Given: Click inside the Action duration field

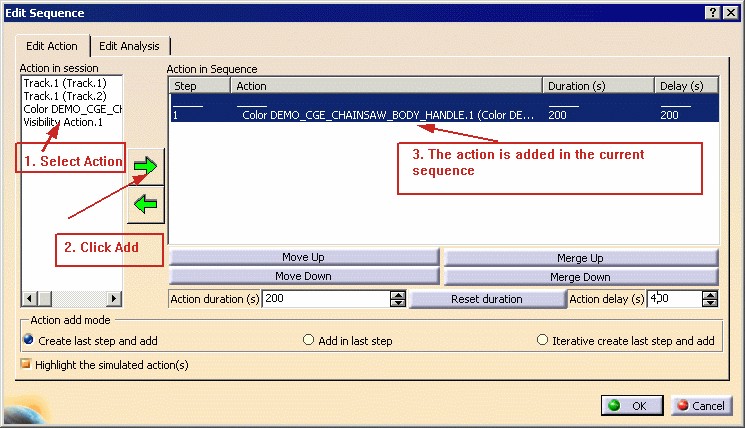Looking at the screenshot, I should (325, 299).
